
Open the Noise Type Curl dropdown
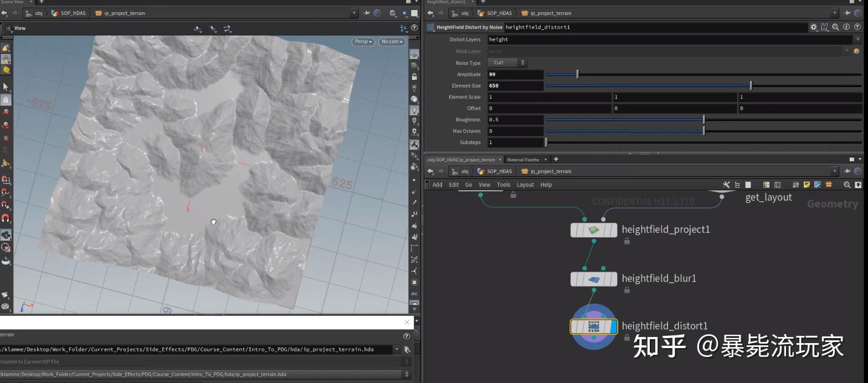(x=506, y=63)
